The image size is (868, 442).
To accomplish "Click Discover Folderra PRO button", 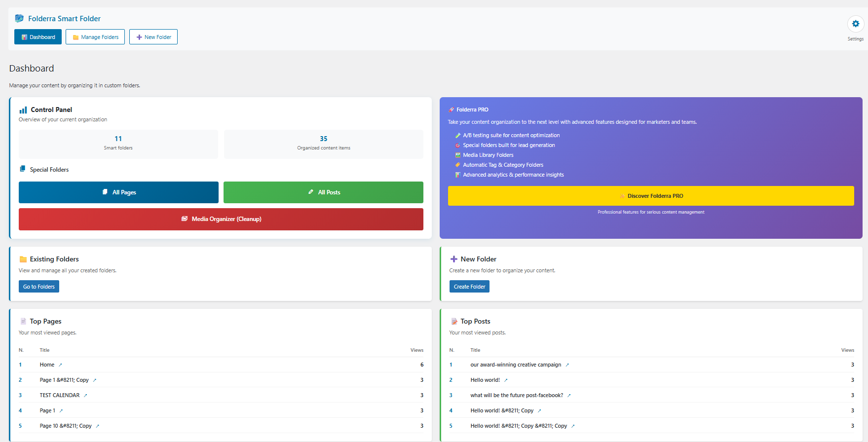I will point(651,196).
